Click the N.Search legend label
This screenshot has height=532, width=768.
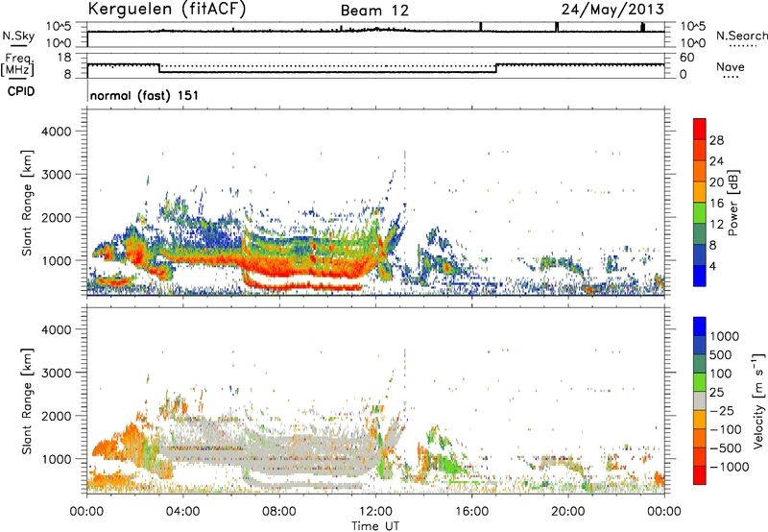(x=741, y=36)
